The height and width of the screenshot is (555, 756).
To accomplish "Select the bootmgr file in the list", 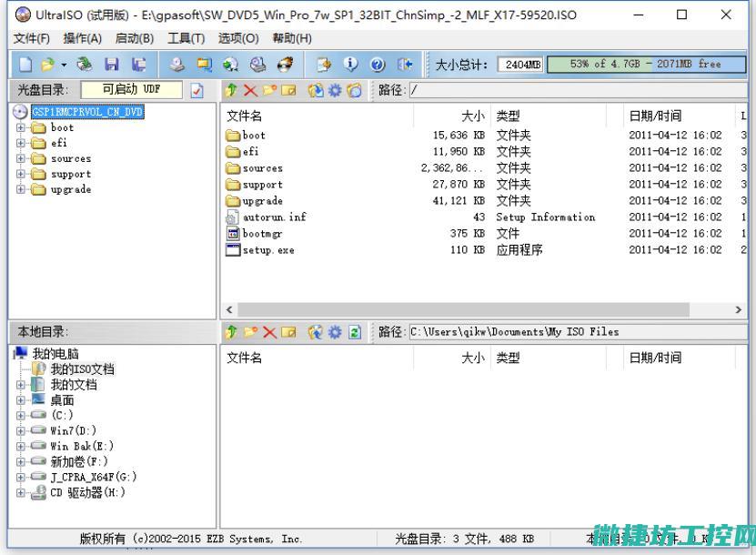I will pos(262,234).
